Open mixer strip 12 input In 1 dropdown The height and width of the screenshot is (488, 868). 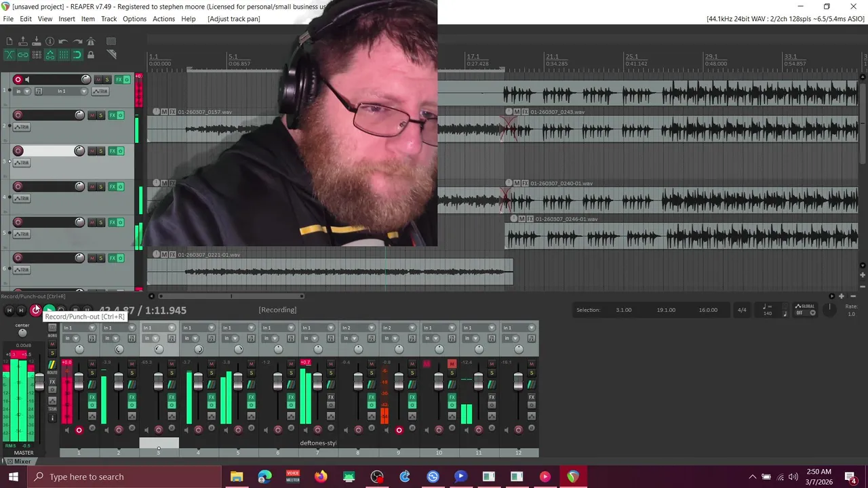(517, 328)
